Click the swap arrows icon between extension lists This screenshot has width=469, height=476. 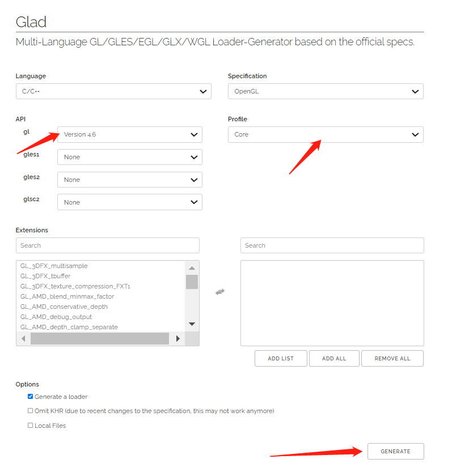coord(220,292)
